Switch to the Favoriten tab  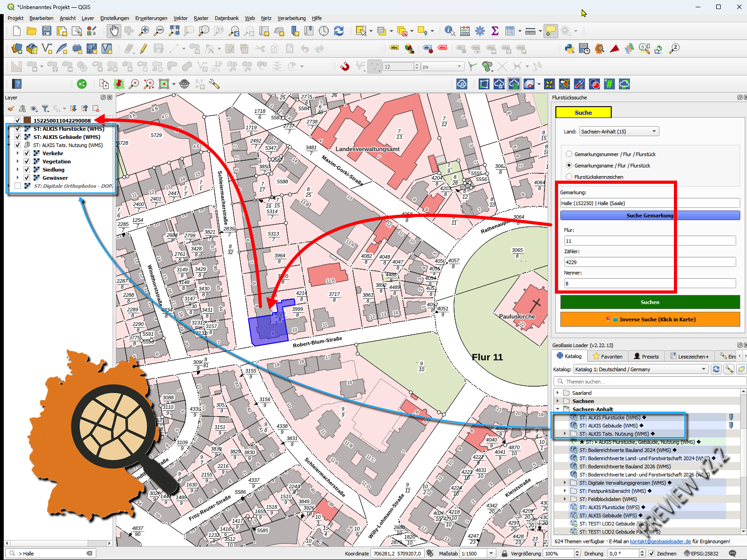(x=607, y=356)
